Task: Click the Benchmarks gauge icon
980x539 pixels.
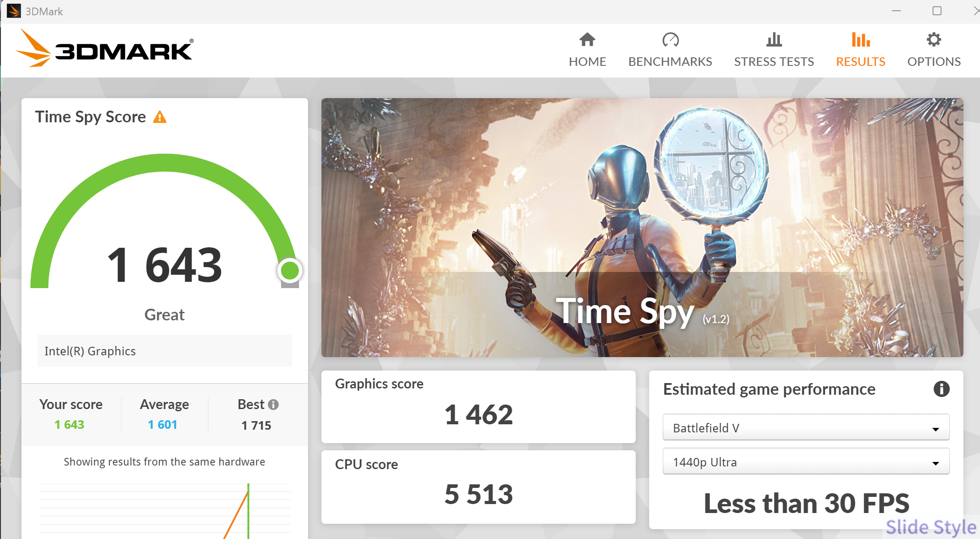Action: (x=670, y=40)
